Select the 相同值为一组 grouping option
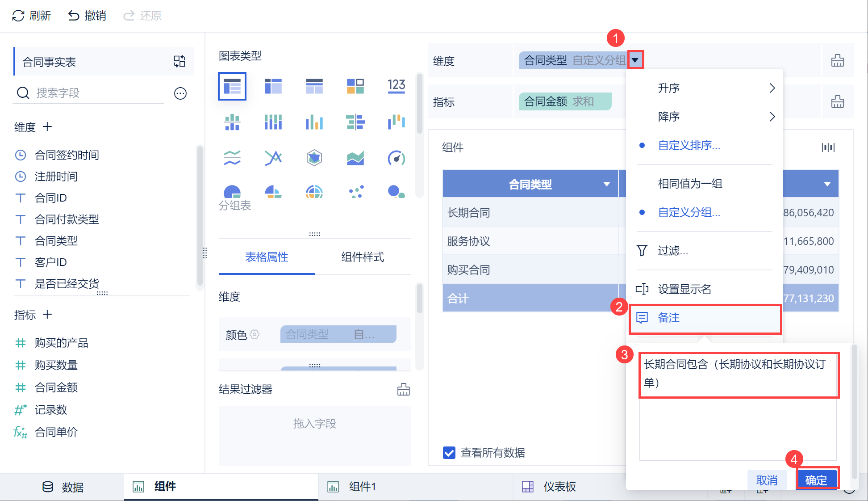868x501 pixels. pos(690,184)
